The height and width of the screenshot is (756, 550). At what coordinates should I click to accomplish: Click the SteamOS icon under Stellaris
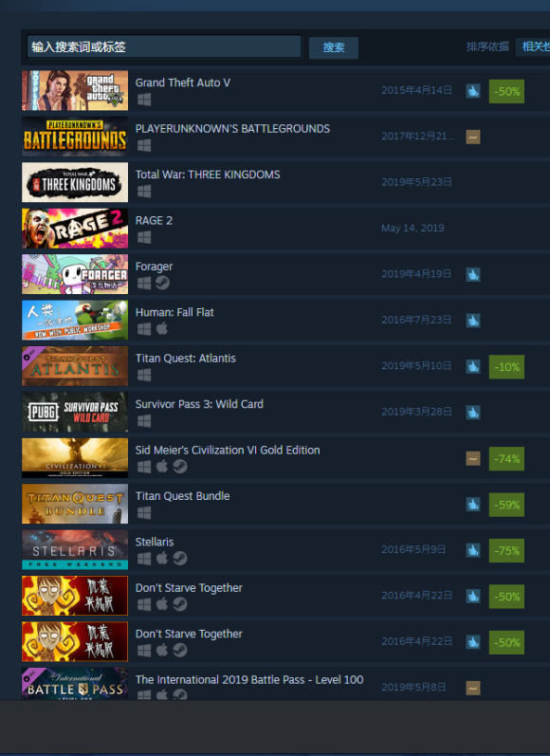click(180, 559)
